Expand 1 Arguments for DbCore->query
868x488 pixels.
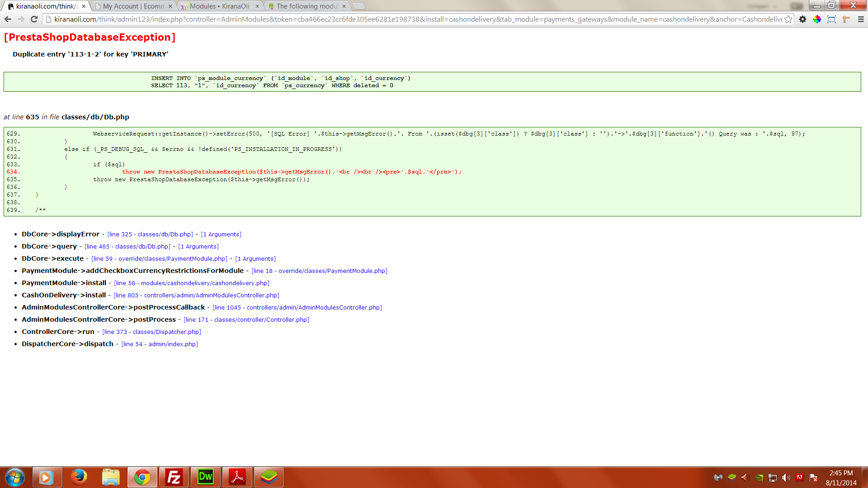(198, 247)
